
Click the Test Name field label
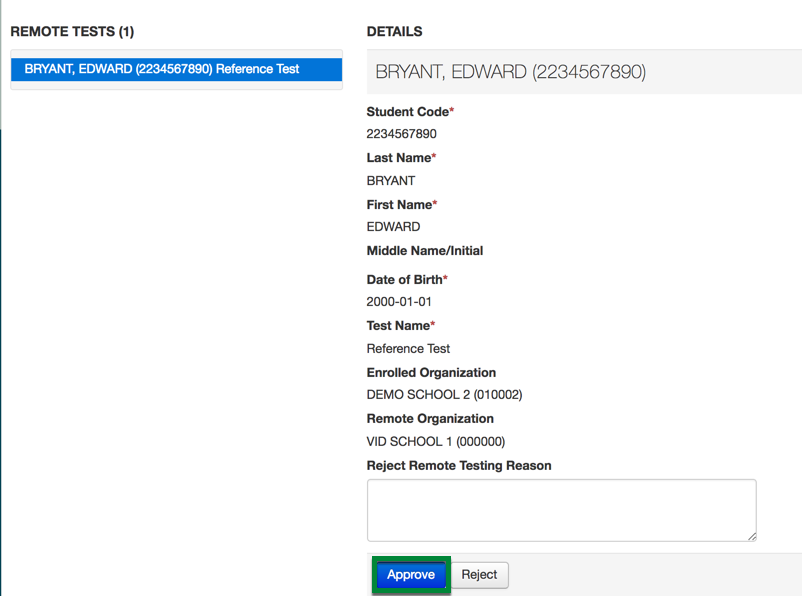400,326
